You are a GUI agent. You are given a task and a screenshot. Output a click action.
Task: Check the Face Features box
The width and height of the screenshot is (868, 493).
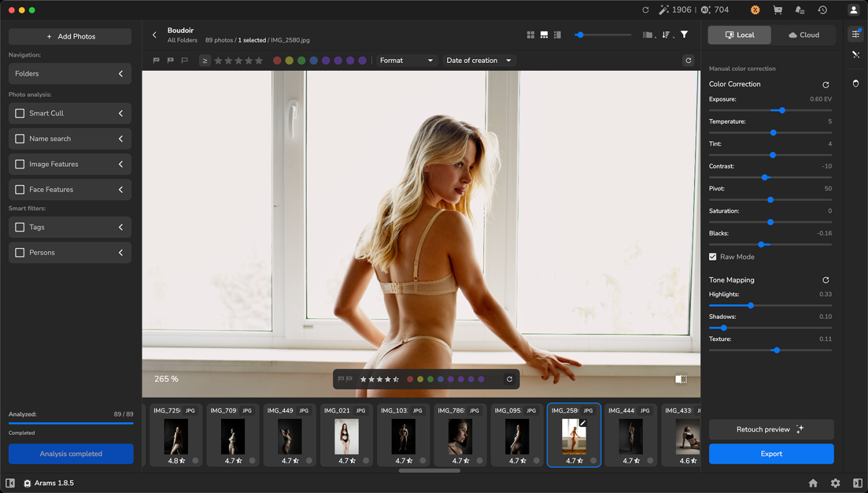20,190
